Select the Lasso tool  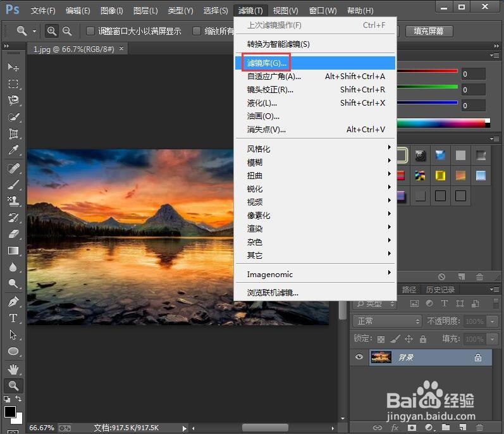(x=13, y=101)
